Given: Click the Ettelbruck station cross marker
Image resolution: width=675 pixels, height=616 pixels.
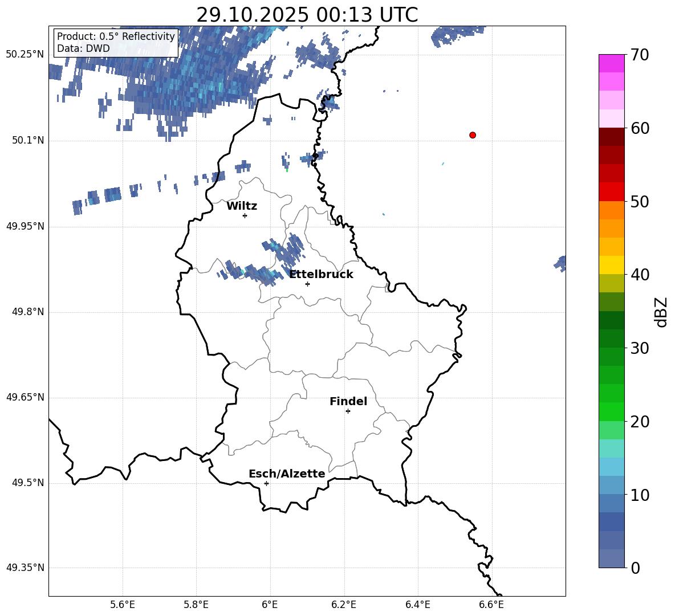Looking at the screenshot, I should (307, 284).
